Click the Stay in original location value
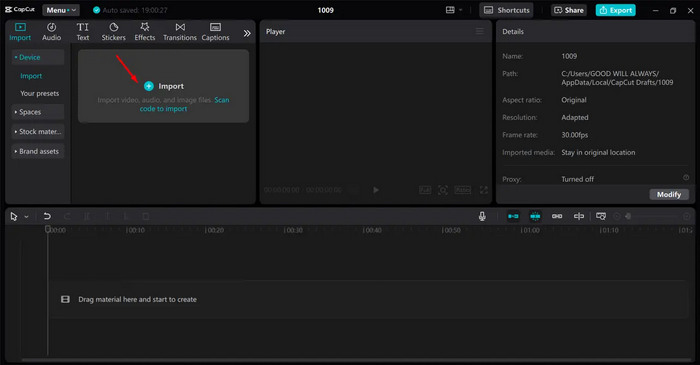700x365 pixels. [598, 152]
